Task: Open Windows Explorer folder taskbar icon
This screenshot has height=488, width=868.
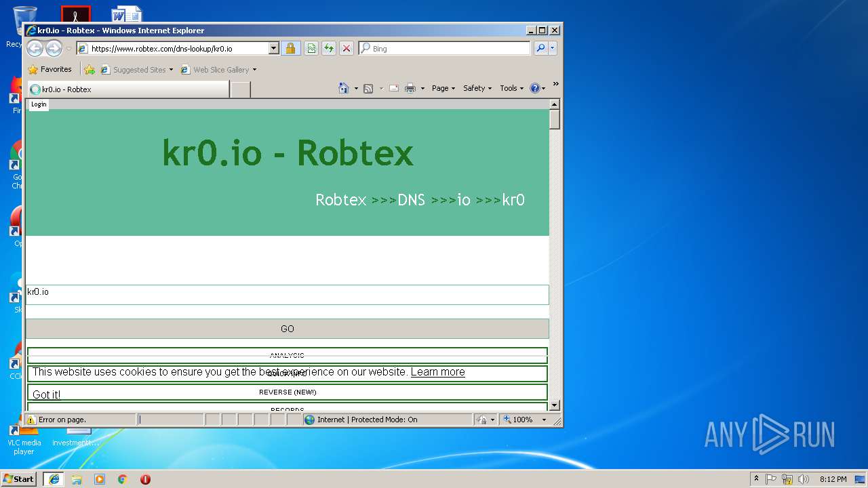Action: pyautogui.click(x=77, y=479)
